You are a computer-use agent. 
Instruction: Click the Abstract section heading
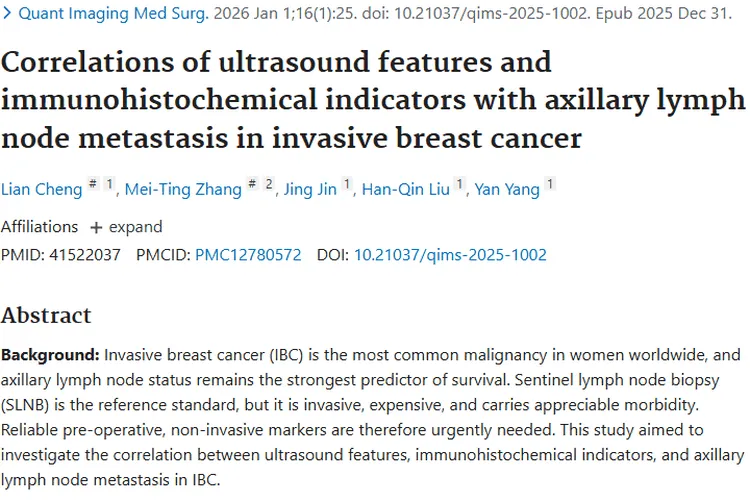pos(46,316)
